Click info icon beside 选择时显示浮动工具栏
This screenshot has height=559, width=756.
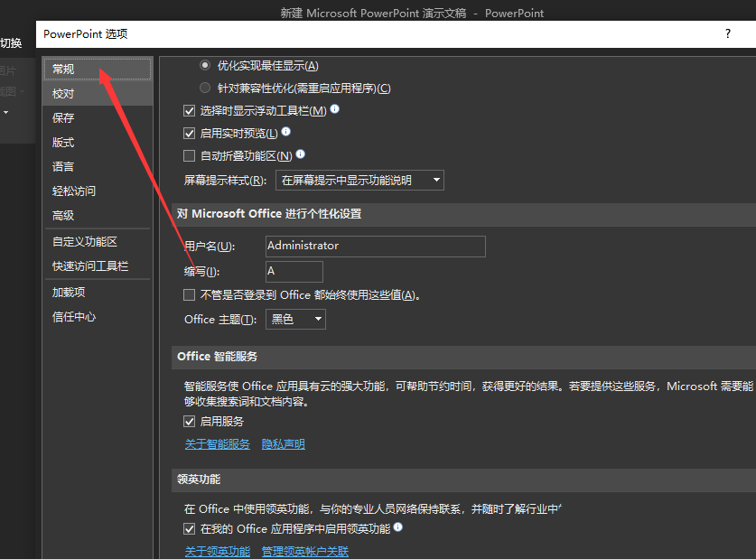(334, 109)
